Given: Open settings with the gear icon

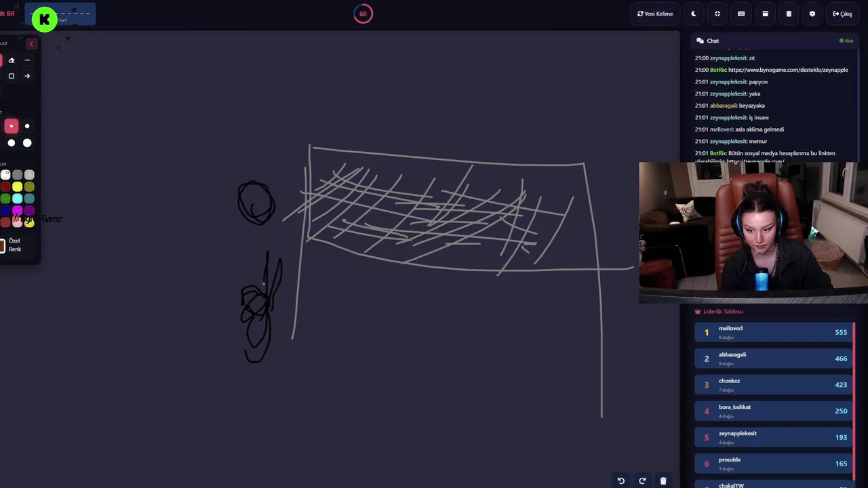Looking at the screenshot, I should click(x=812, y=14).
